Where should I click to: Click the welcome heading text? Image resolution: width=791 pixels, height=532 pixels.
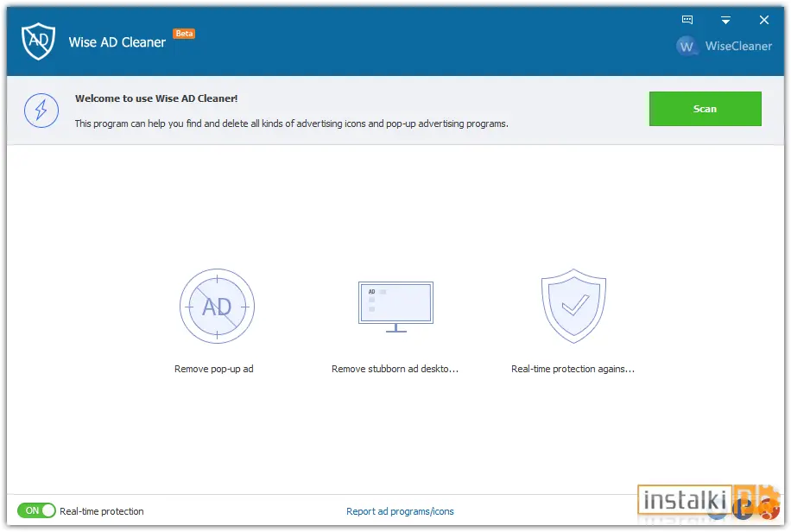(156, 98)
